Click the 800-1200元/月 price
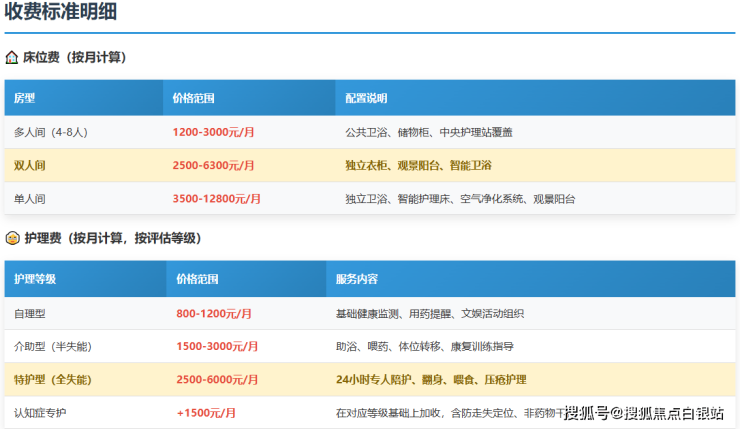 coord(214,313)
